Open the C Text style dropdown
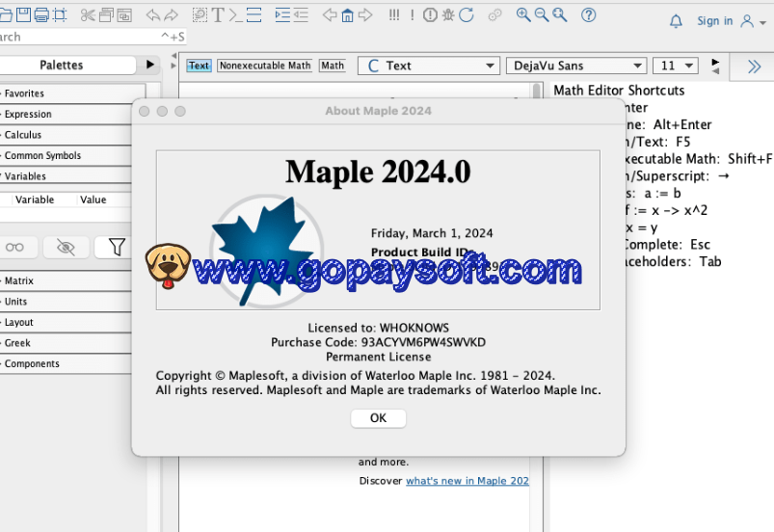 (429, 66)
